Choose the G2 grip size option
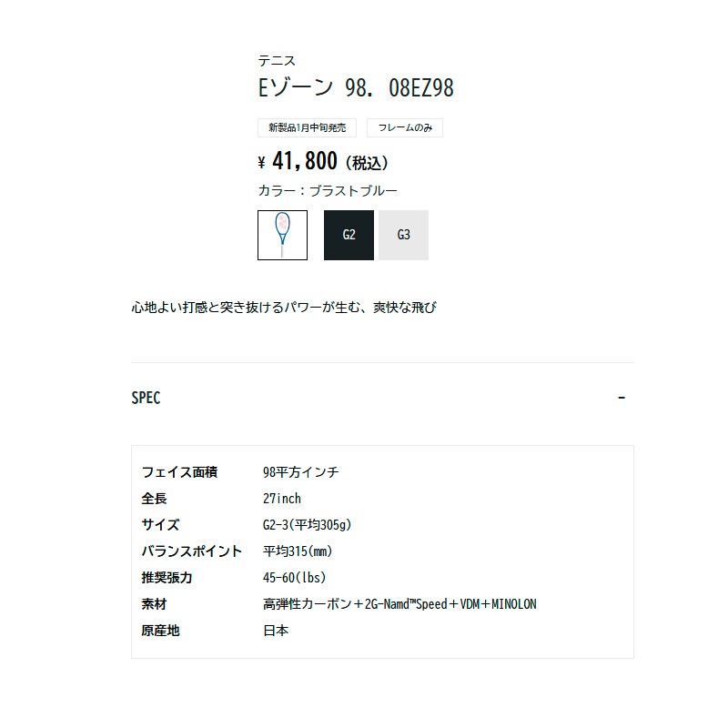This screenshot has width=728, height=728. (349, 235)
